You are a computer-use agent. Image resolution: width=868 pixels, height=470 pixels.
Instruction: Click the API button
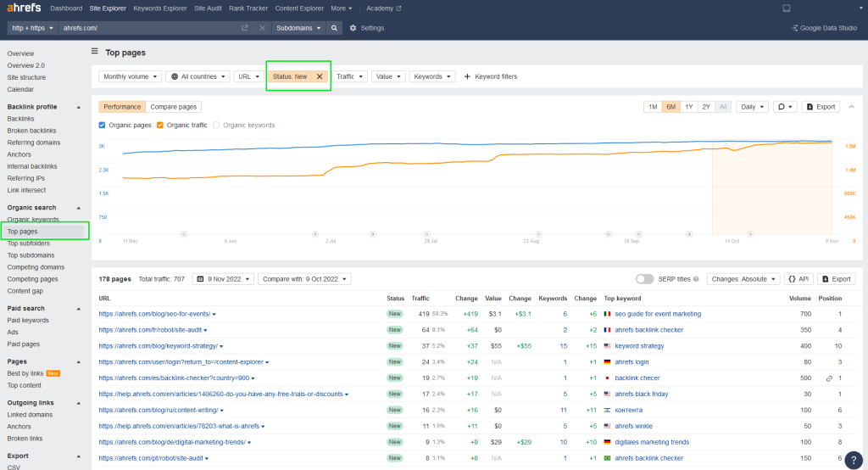798,279
